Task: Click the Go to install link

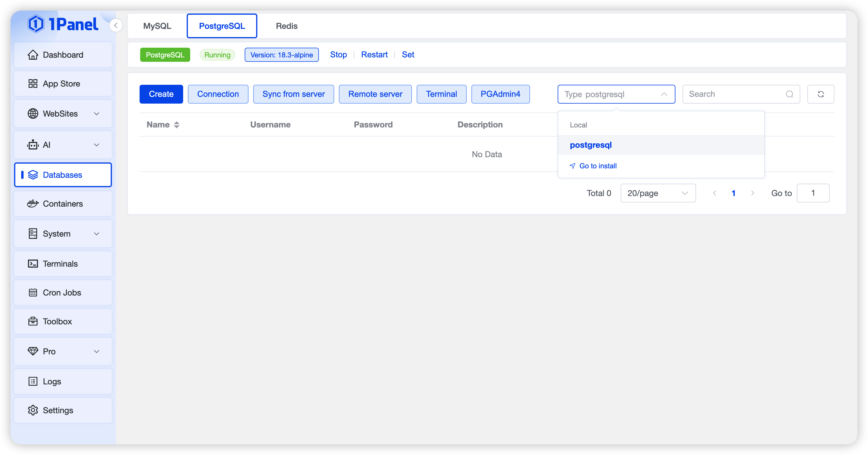Action: [x=597, y=166]
